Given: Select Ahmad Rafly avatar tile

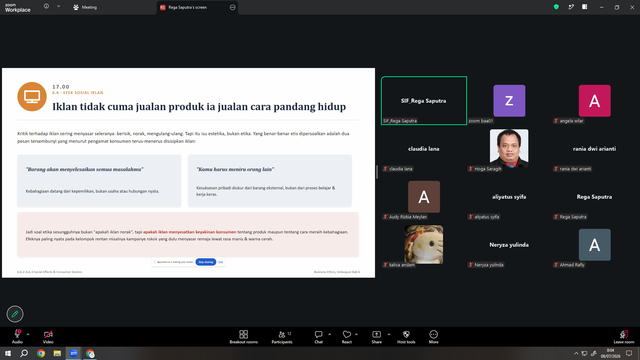Looking at the screenshot, I should click(x=594, y=245).
